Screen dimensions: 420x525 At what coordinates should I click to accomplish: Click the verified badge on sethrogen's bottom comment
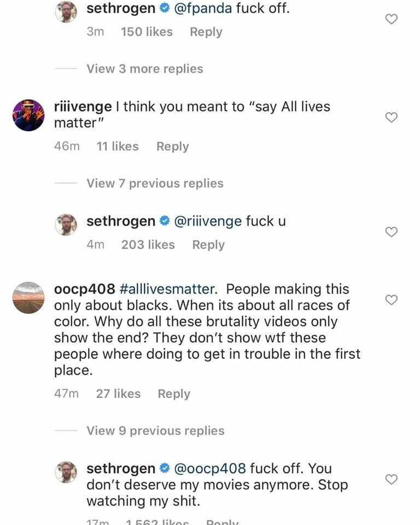(x=163, y=469)
